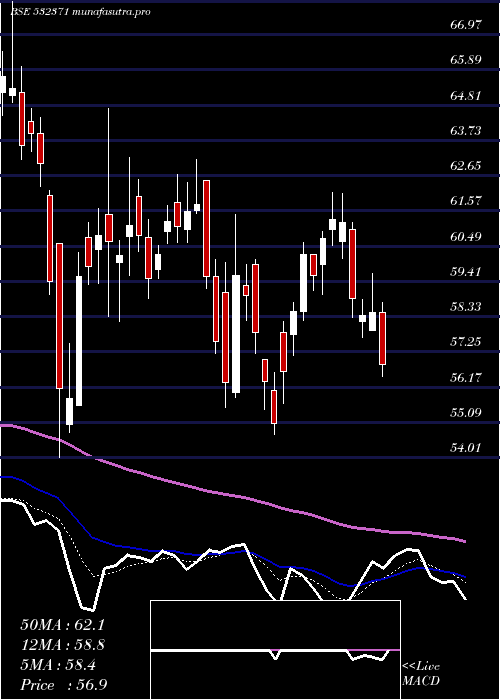The width and height of the screenshot is (500, 700).
Task: Click the <<Live MACD label
Action: click(421, 674)
